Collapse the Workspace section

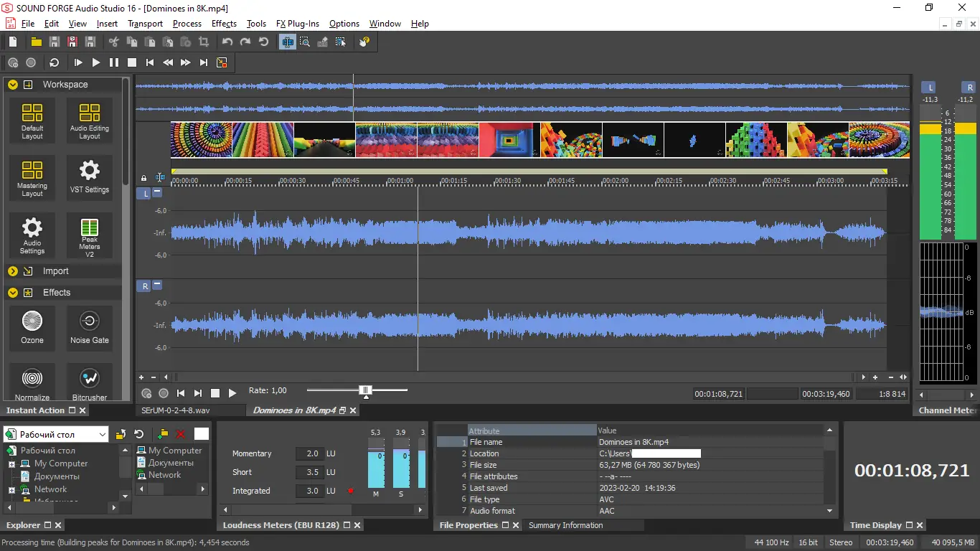point(12,85)
